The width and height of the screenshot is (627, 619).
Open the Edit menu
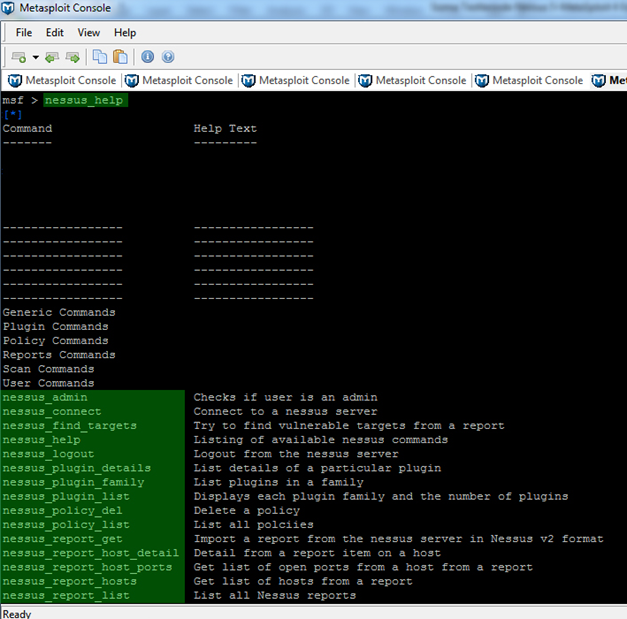coord(55,32)
